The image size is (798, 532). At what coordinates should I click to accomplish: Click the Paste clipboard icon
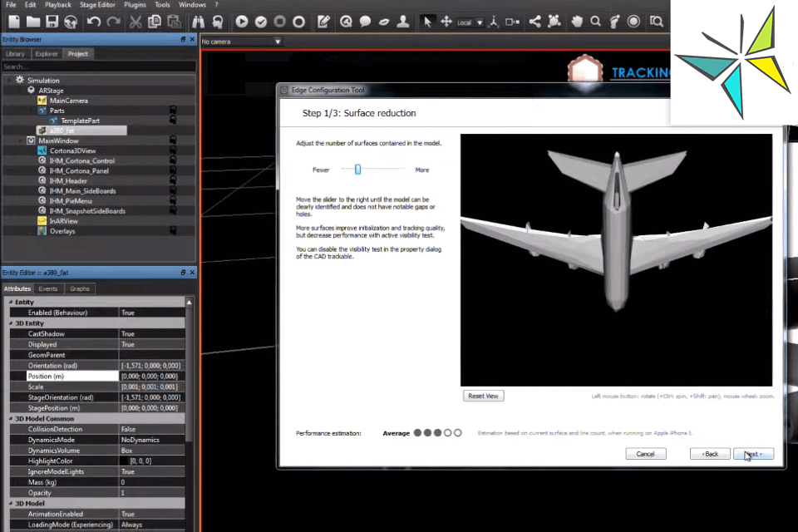pos(174,22)
